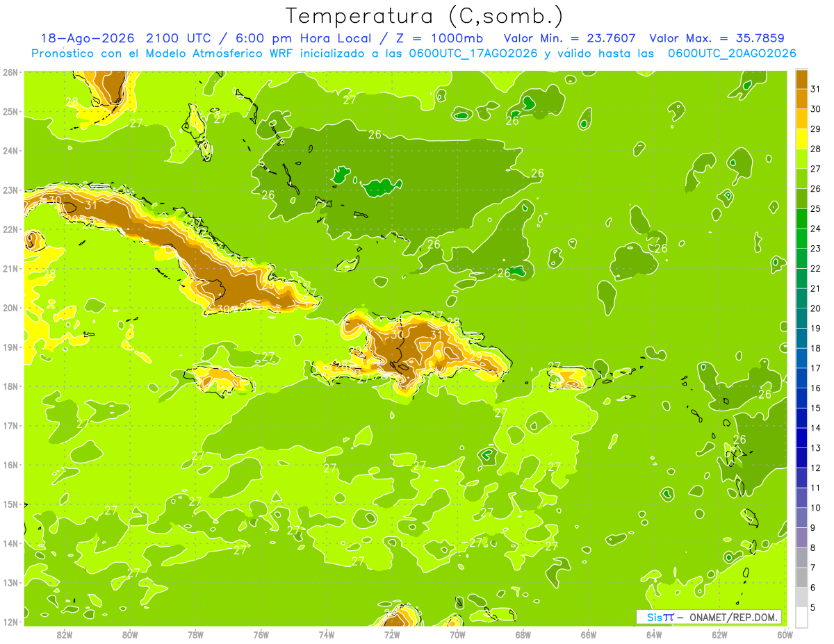Click the 14N latitude axis label

click(x=10, y=543)
